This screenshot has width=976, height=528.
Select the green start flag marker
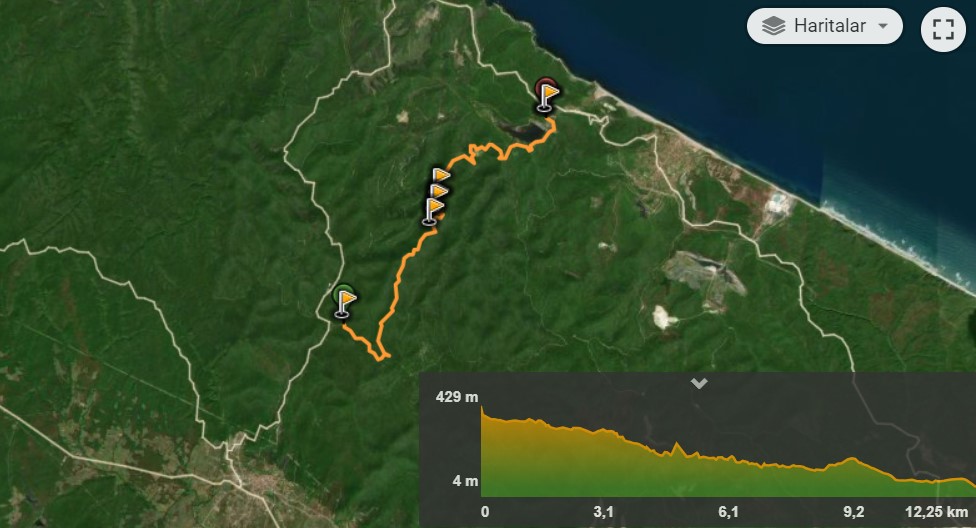(344, 302)
